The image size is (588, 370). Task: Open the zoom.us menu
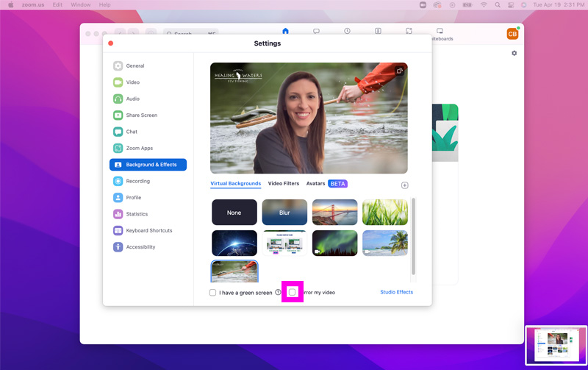33,5
